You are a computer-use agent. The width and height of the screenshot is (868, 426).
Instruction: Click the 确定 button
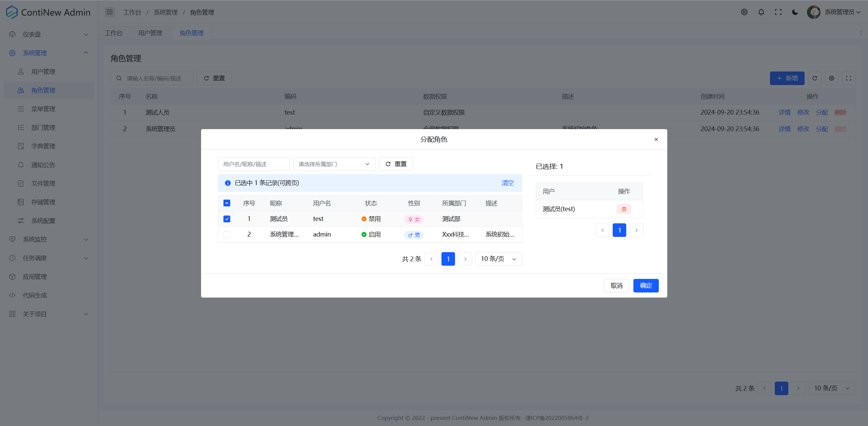[646, 286]
